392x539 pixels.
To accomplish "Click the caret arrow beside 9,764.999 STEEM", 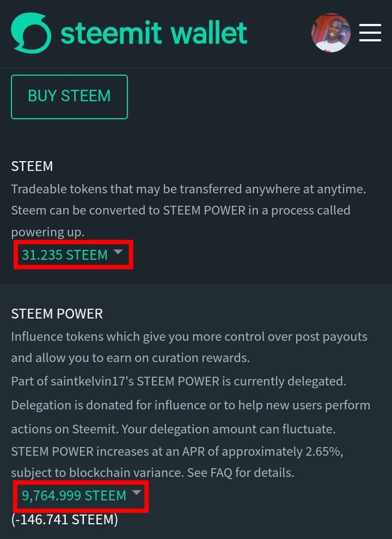I will (137, 492).
